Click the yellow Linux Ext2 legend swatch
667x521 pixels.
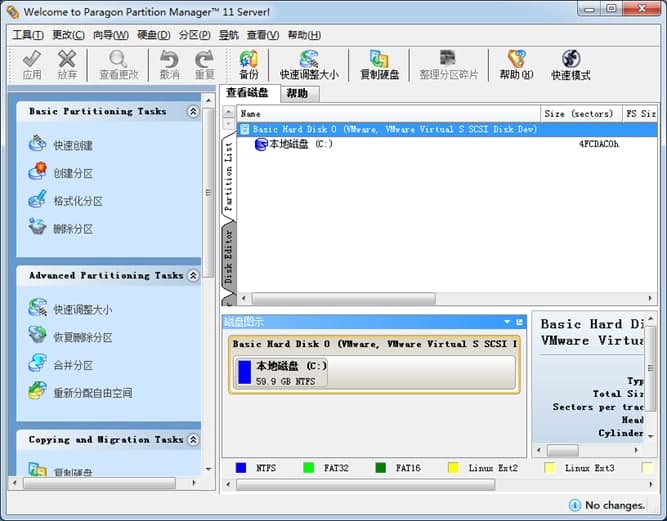453,468
